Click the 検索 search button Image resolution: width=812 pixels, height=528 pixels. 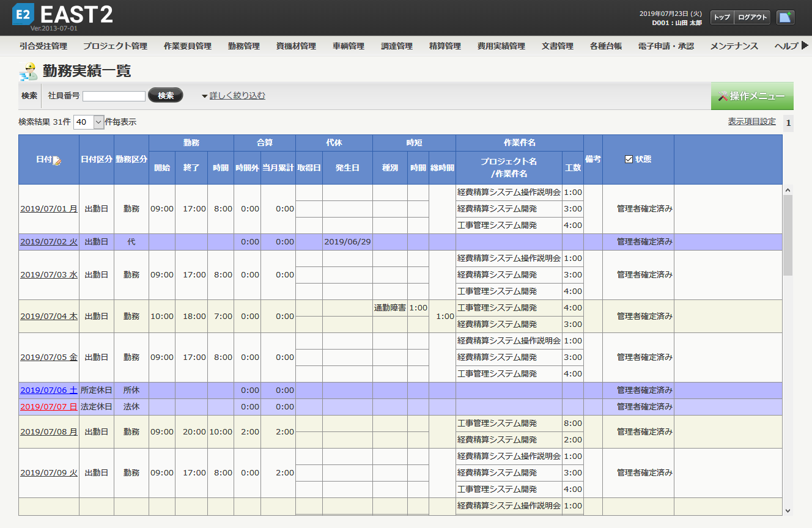point(166,95)
